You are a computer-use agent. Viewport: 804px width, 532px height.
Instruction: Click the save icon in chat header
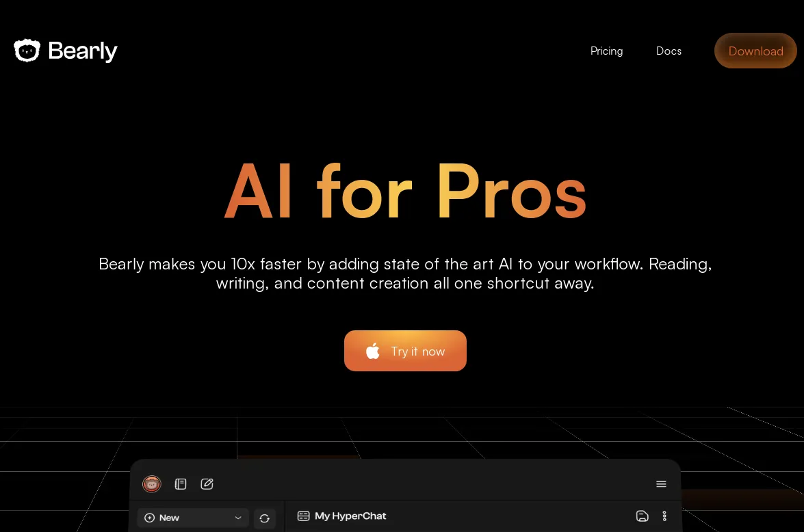(x=642, y=516)
